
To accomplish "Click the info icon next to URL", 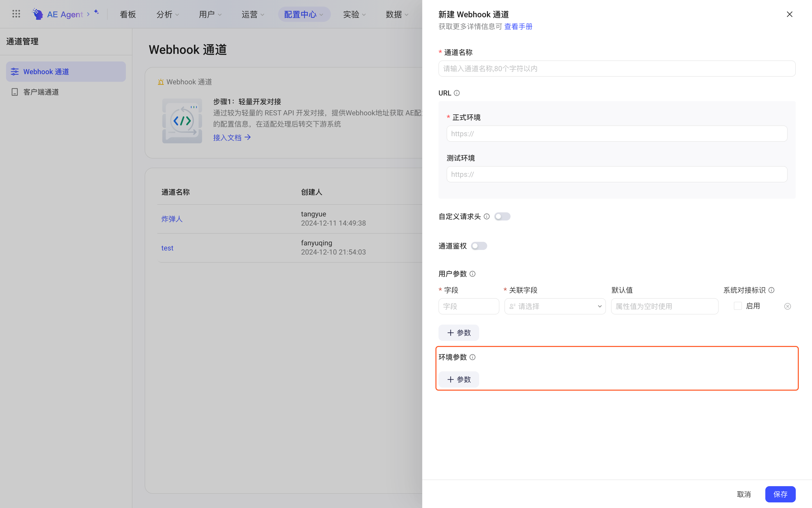I will (x=457, y=93).
